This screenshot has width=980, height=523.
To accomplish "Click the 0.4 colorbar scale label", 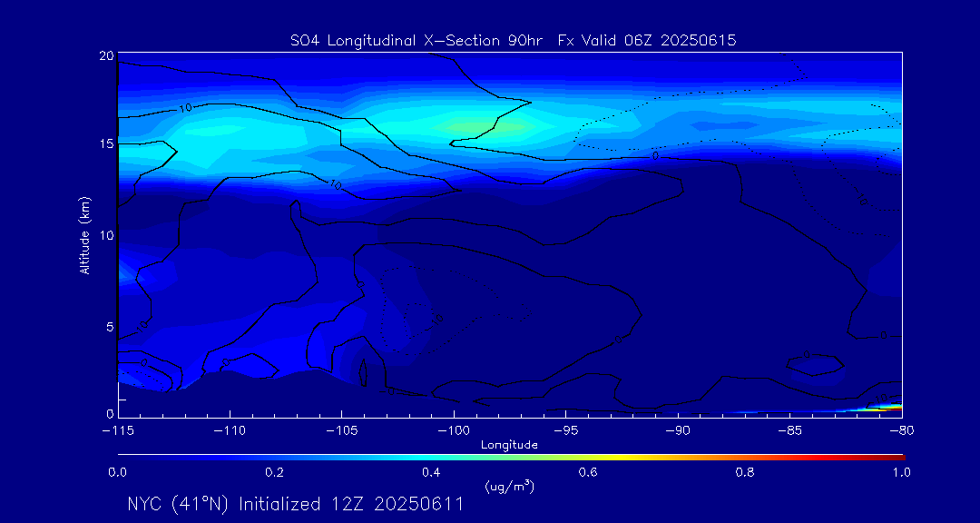I will coord(431,473).
